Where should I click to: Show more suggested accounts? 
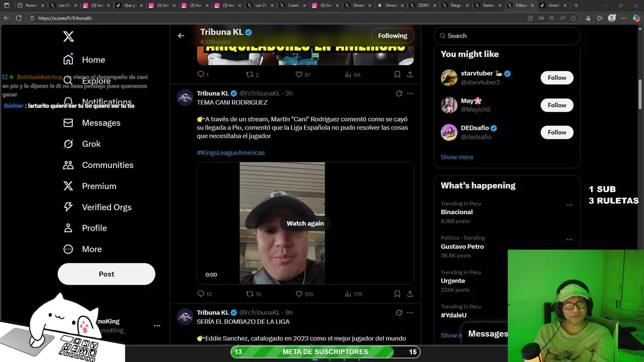pyautogui.click(x=457, y=157)
